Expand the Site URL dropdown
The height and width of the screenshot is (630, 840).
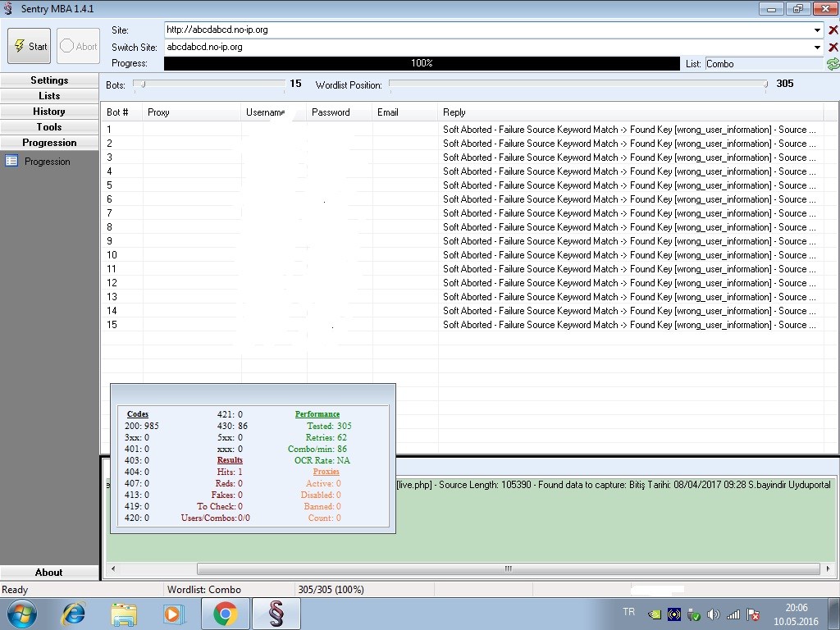click(817, 30)
